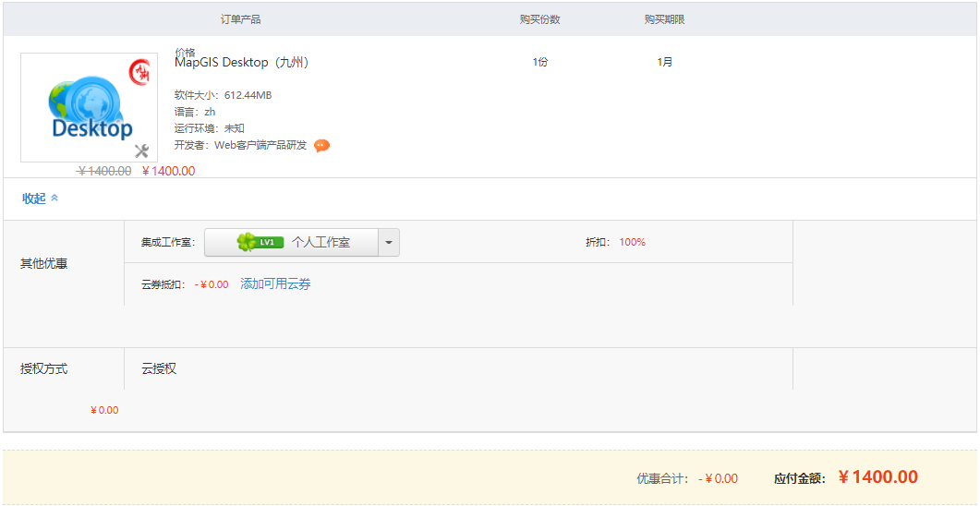Viewport: 980px width, 506px height.
Task: Click the red ¥0.00 under 授权方式
Action: (x=104, y=410)
